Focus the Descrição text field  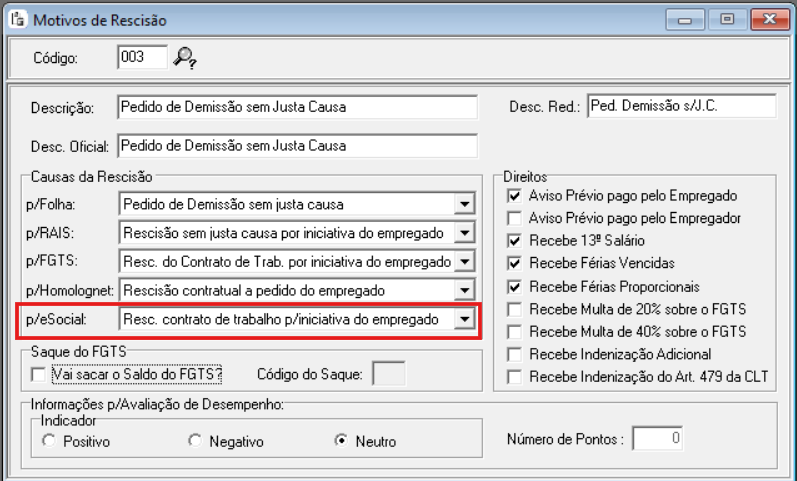(x=297, y=106)
